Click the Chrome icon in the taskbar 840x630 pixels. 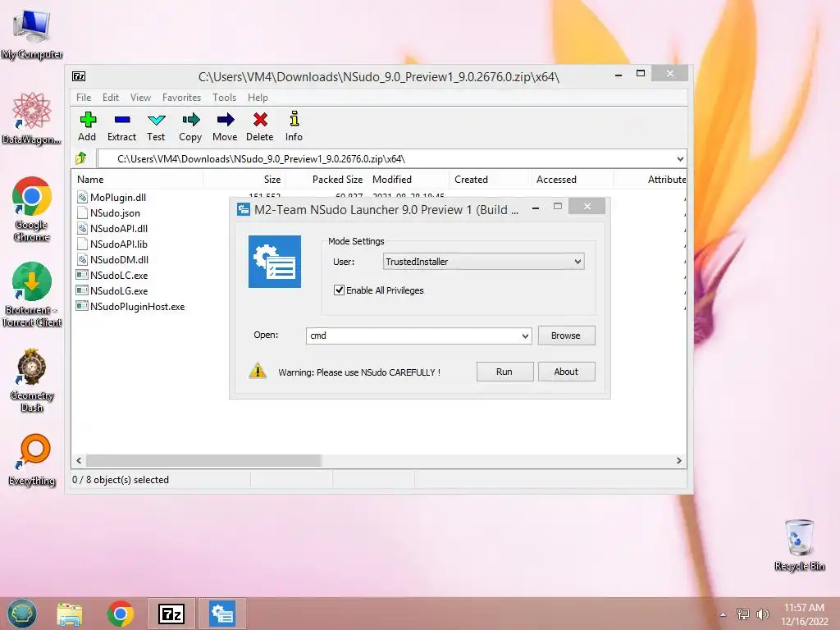point(121,614)
